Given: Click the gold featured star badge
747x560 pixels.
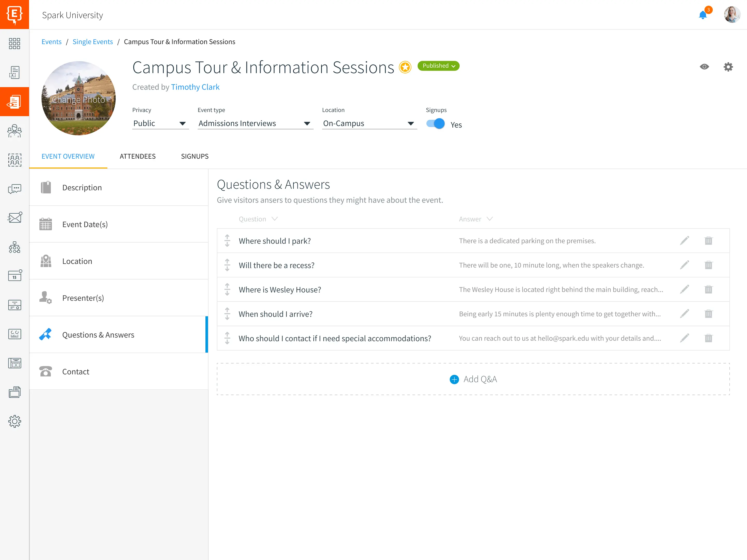Looking at the screenshot, I should [405, 67].
